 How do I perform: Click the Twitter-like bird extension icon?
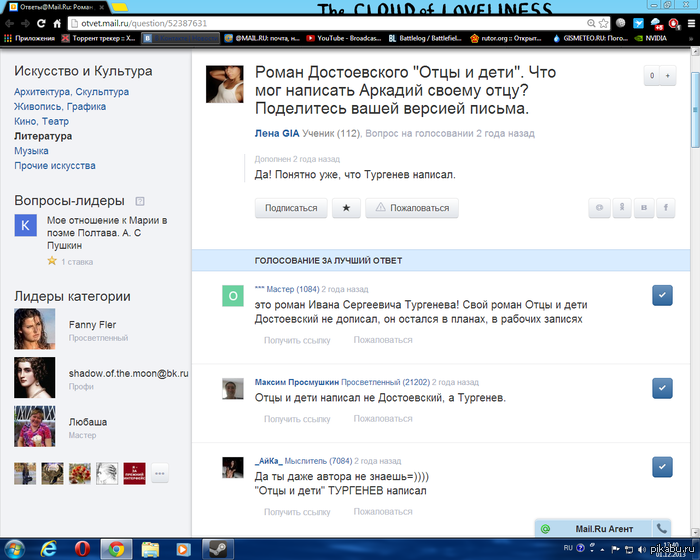coord(638,23)
